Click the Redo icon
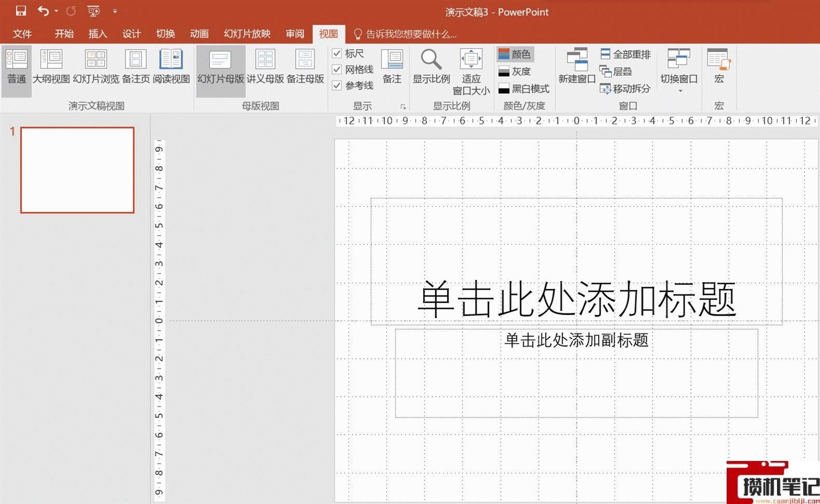Screen dimensions: 820x504 point(71,11)
